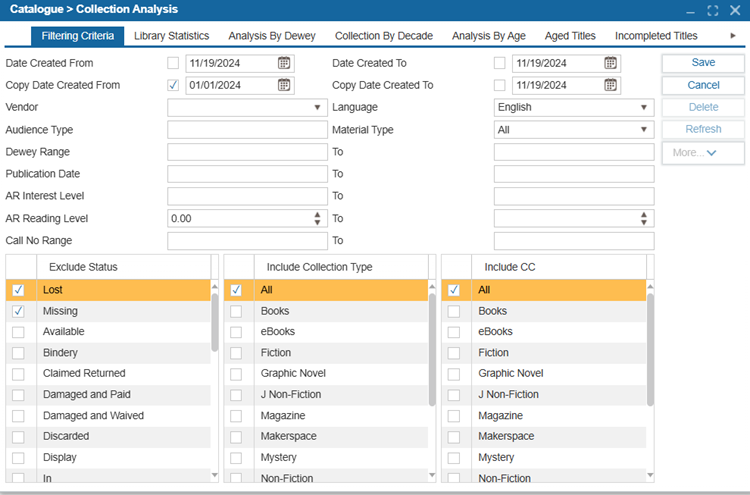Select Magazine row in Include CC list
The height and width of the screenshot is (495, 750).
click(x=543, y=416)
